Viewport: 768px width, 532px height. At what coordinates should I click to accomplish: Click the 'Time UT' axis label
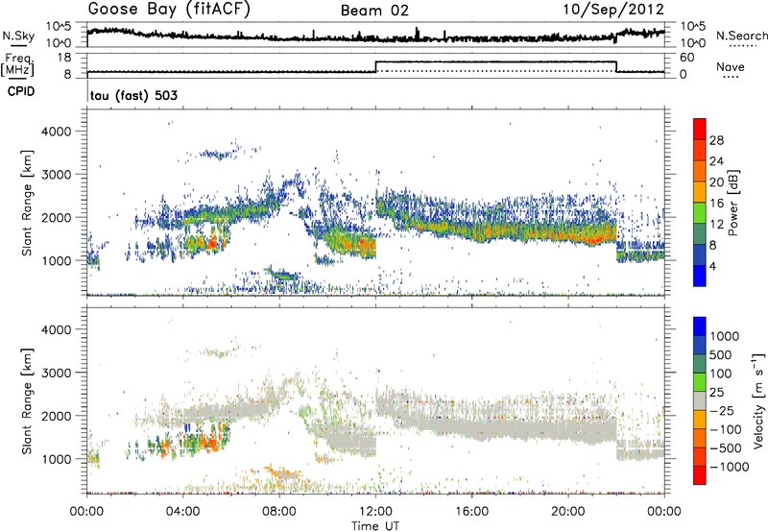pos(375,526)
